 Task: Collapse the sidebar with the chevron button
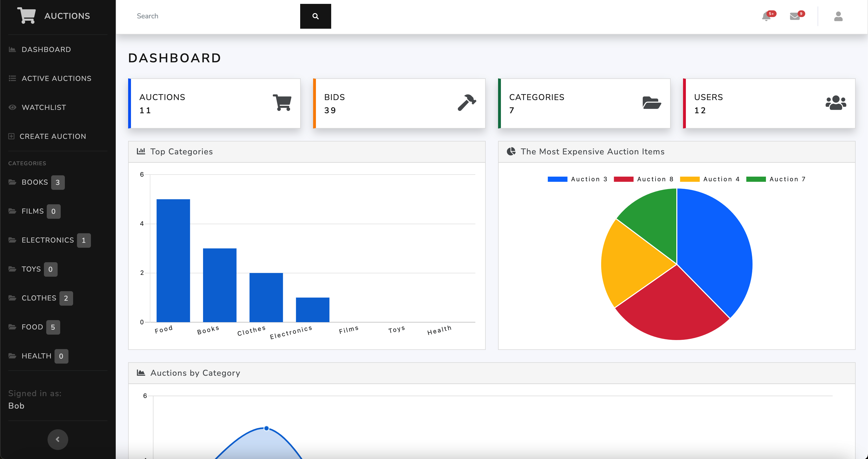58,439
